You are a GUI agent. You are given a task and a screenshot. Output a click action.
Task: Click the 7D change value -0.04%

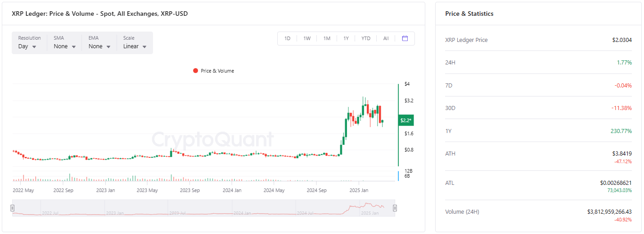click(x=623, y=86)
